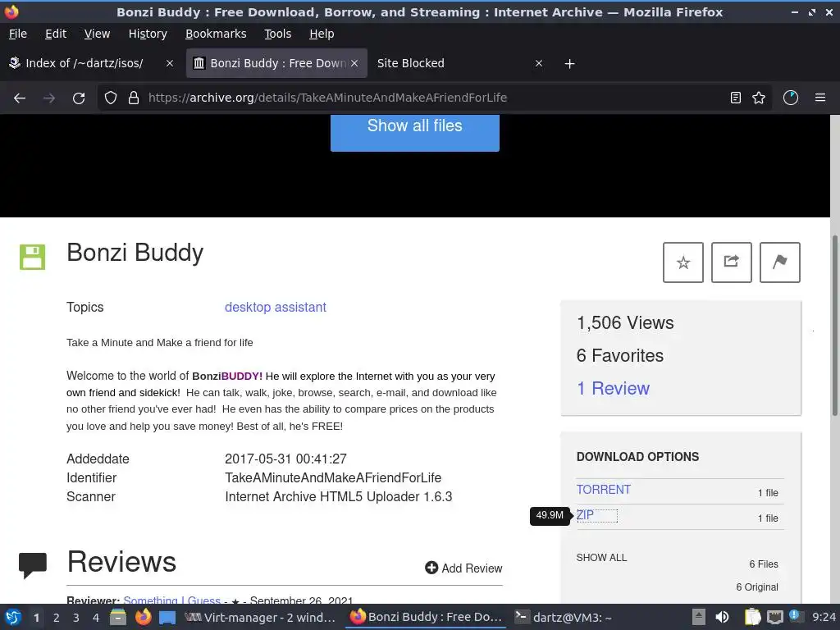Click the 1,506 Views text
This screenshot has width=840, height=630.
click(625, 323)
